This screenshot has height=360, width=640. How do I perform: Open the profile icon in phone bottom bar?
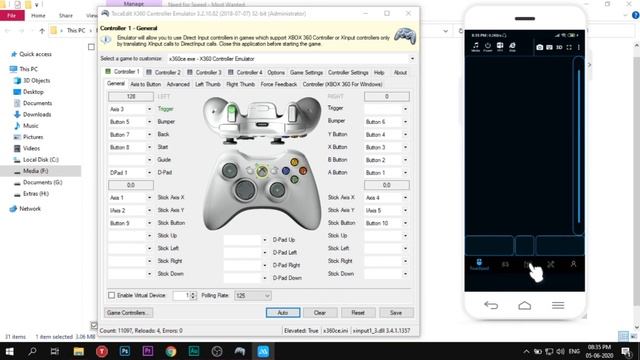[x=573, y=264]
